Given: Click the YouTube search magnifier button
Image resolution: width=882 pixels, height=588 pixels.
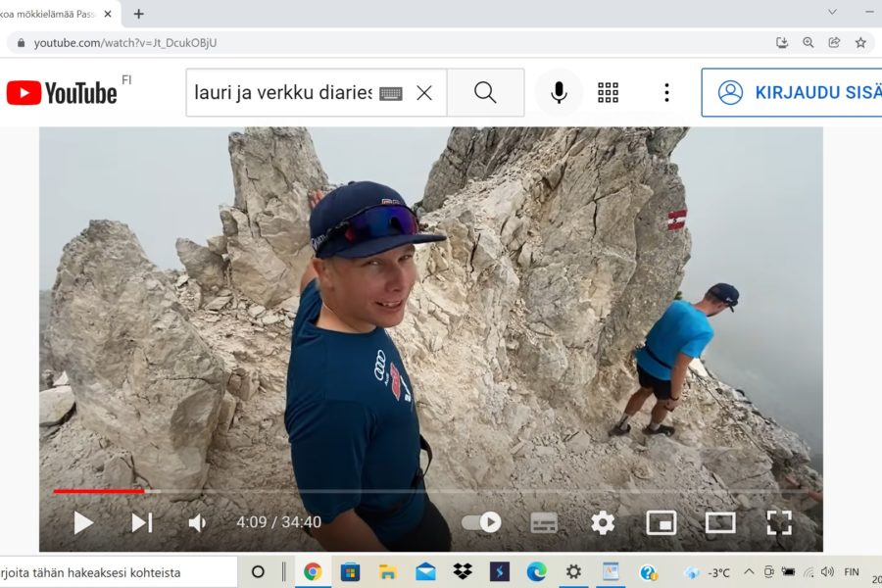Looking at the screenshot, I should pyautogui.click(x=485, y=92).
